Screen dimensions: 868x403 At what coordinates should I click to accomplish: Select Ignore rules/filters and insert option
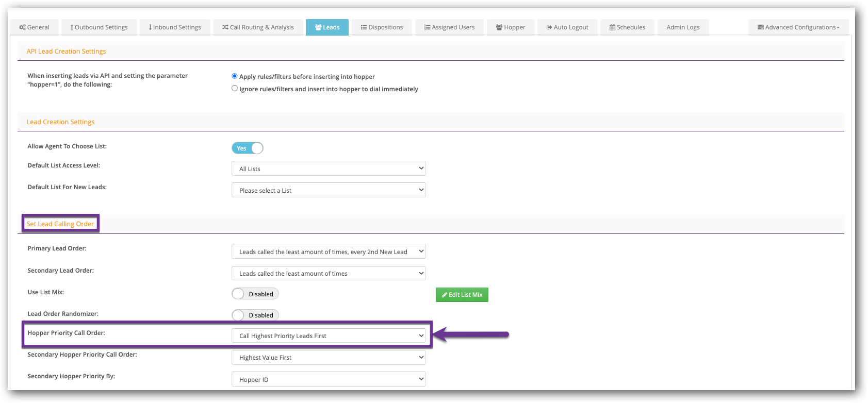(x=235, y=89)
